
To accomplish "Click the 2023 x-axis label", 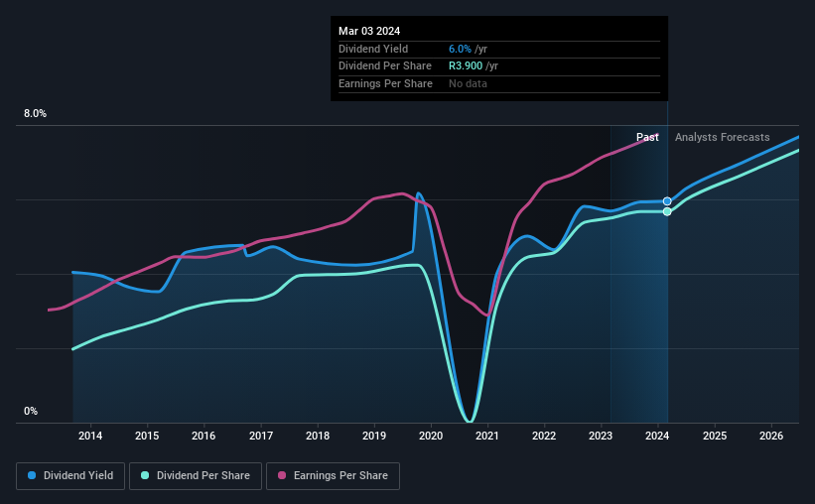I will (601, 436).
